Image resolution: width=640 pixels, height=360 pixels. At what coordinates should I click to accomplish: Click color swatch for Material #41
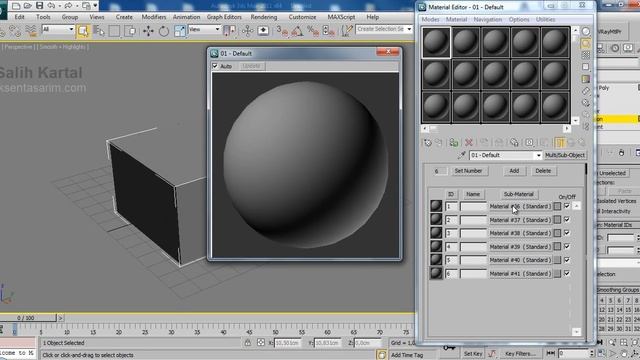558,273
